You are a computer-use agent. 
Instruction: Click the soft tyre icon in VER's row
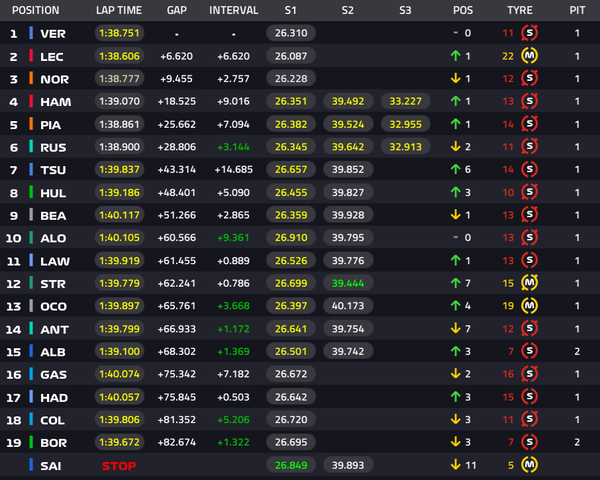pos(529,33)
